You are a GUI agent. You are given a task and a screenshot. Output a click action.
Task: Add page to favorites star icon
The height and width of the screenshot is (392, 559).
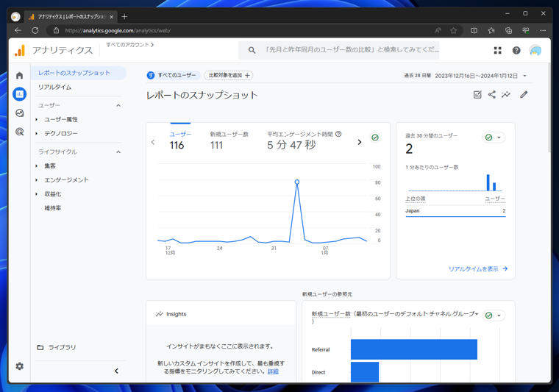point(454,31)
